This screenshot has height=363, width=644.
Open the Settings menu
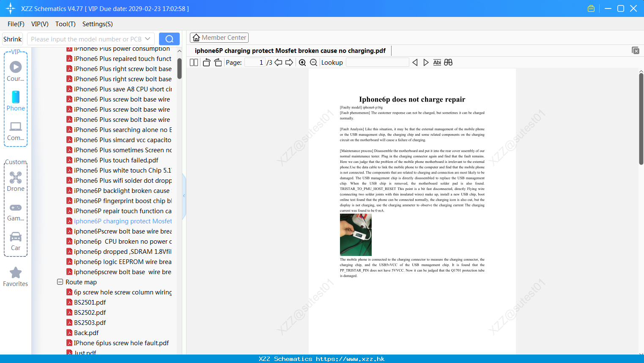pos(98,24)
